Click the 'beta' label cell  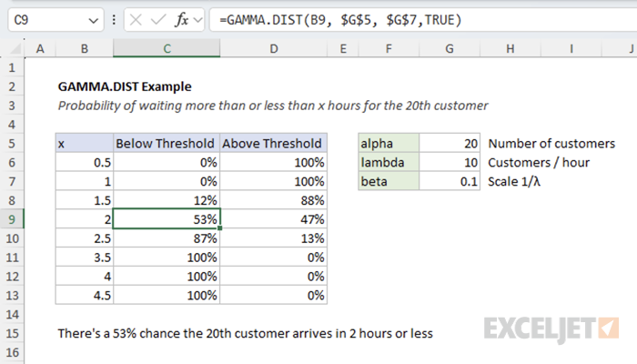(x=389, y=181)
